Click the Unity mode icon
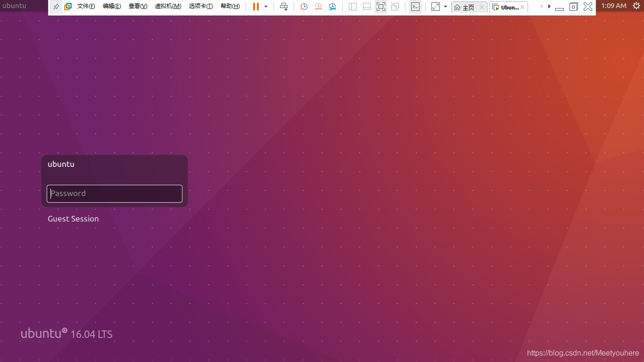Screen dimensions: 644x362 click(395, 7)
